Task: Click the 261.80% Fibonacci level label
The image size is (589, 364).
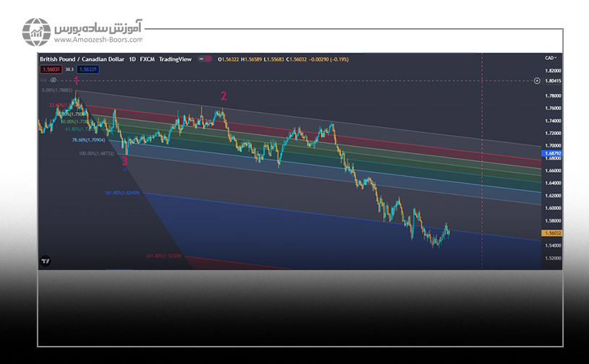Action: tap(163, 256)
